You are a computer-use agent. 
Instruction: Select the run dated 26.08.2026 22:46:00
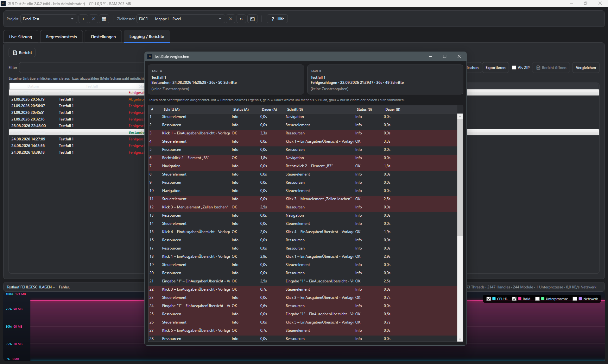pyautogui.click(x=77, y=126)
